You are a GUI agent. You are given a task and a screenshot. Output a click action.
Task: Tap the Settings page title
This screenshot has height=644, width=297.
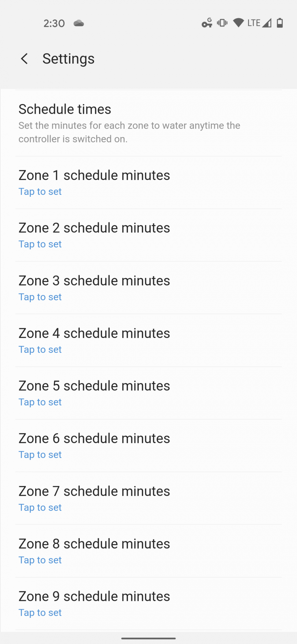click(68, 59)
